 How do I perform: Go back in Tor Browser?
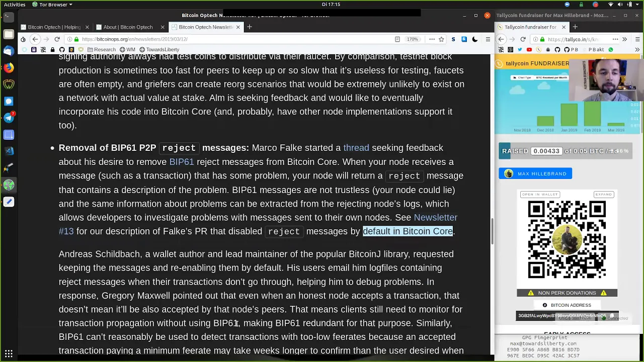click(35, 39)
